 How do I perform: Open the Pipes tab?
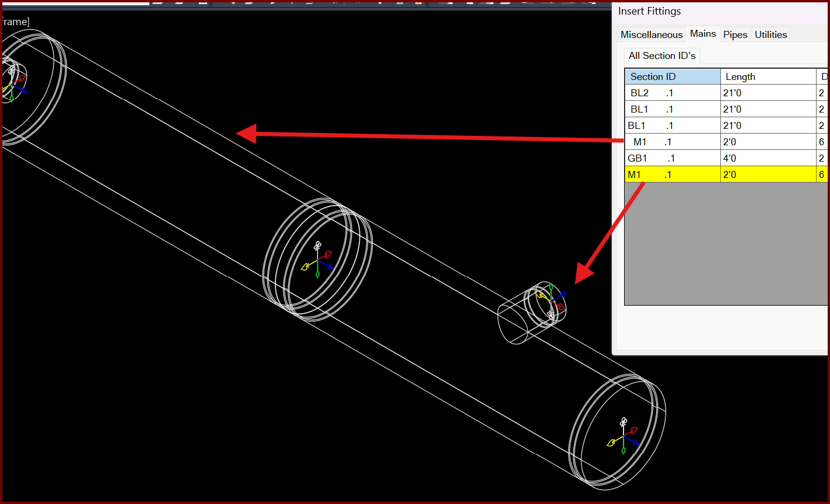point(735,34)
